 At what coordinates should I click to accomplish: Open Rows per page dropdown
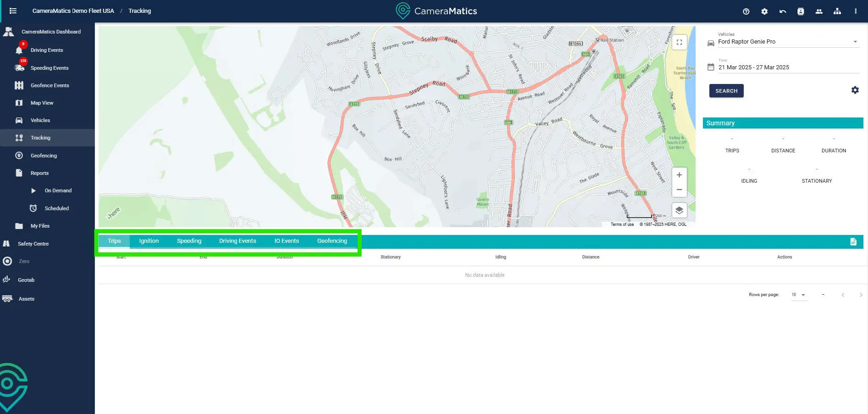[799, 295]
